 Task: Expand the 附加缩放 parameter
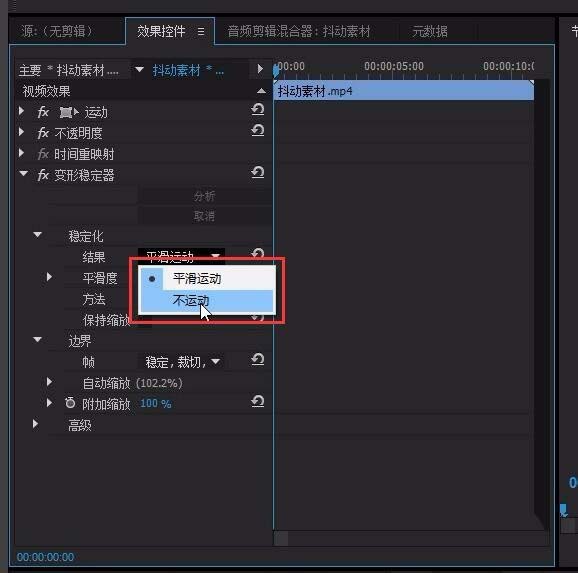click(49, 403)
